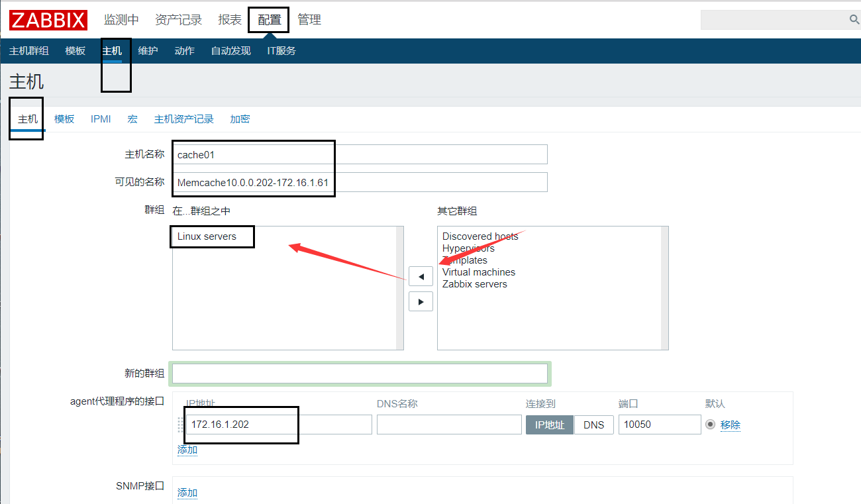Move selected group left with arrow button

click(x=421, y=276)
